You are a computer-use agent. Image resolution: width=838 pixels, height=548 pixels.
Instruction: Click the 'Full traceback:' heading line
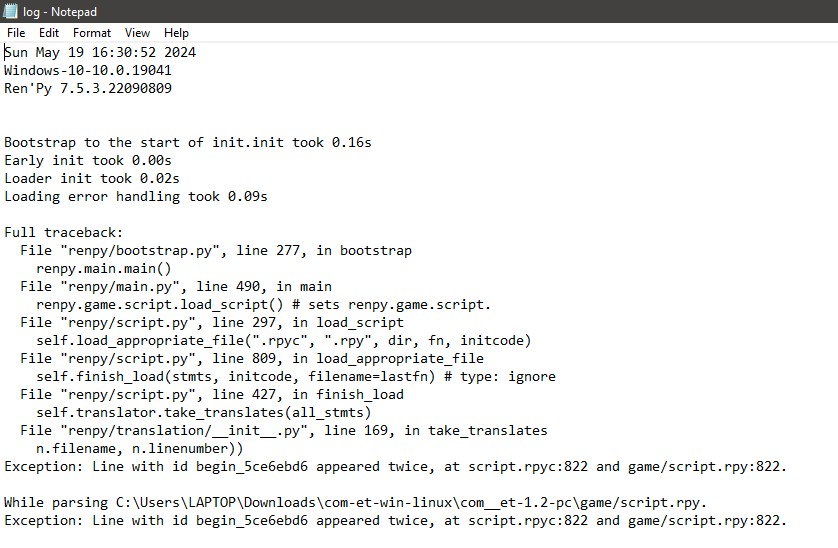point(64,233)
